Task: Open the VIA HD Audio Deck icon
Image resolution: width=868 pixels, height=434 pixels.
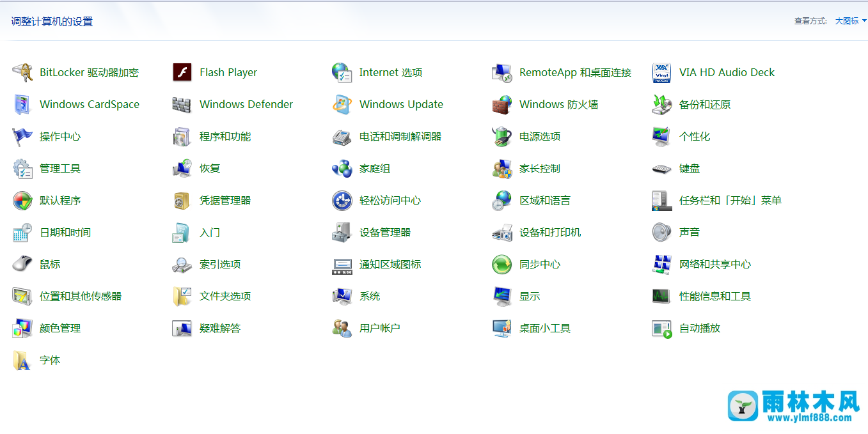Action: [662, 73]
